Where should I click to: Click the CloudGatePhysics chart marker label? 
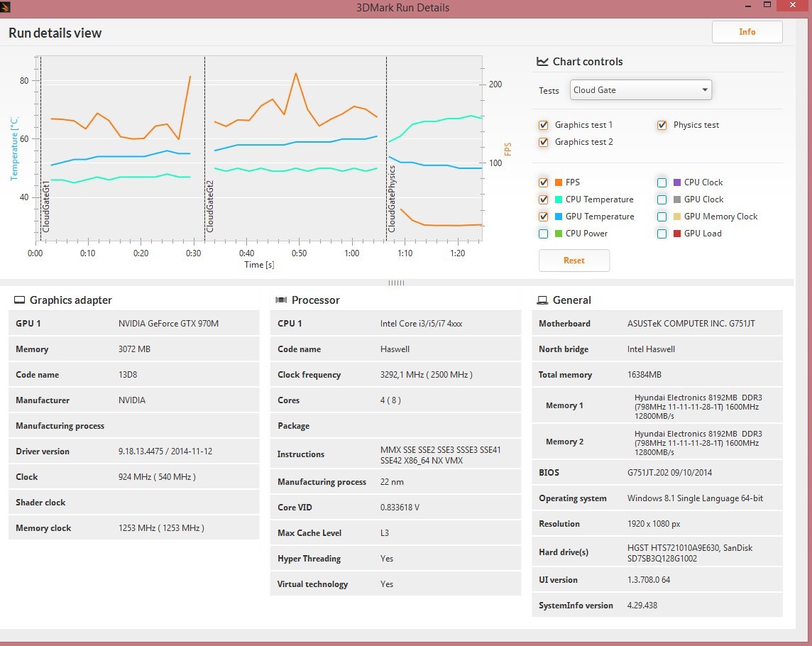392,199
